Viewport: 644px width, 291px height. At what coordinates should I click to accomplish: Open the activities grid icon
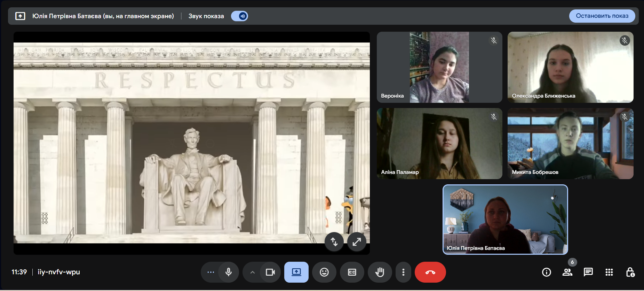(609, 272)
